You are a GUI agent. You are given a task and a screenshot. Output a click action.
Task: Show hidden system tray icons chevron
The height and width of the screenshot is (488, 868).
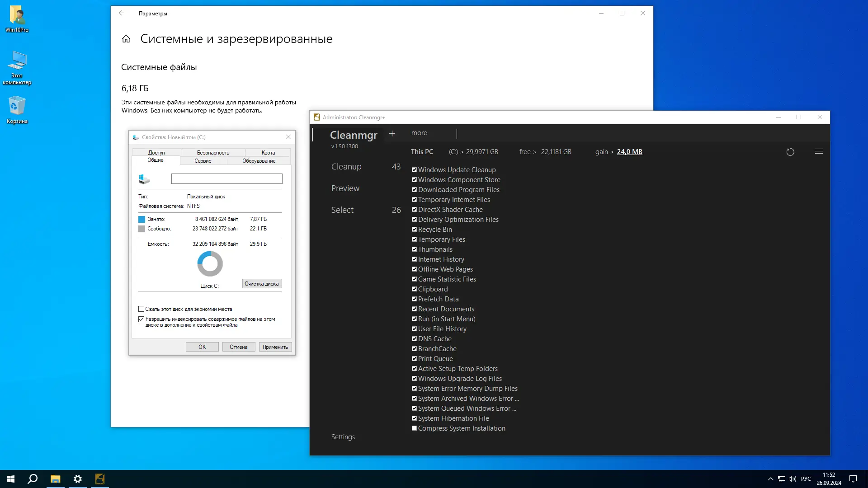(x=770, y=479)
